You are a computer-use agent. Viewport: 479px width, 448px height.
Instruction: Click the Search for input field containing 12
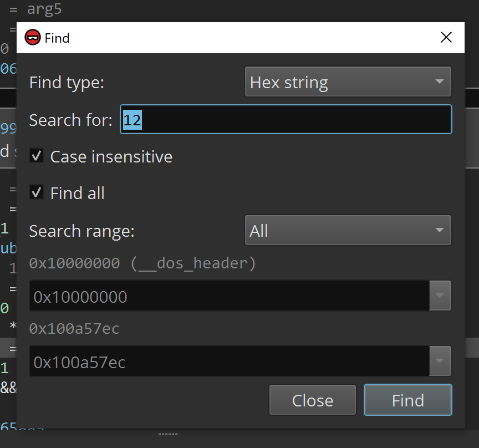click(x=286, y=120)
